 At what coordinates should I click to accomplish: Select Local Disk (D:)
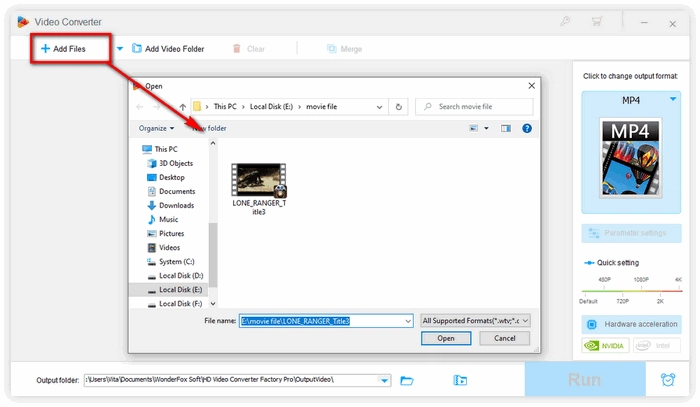[x=175, y=276]
